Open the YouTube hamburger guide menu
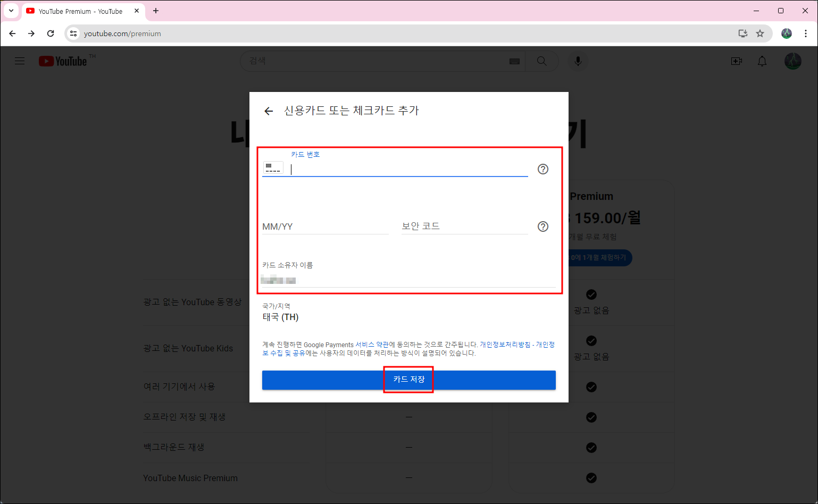This screenshot has height=504, width=818. click(x=20, y=61)
